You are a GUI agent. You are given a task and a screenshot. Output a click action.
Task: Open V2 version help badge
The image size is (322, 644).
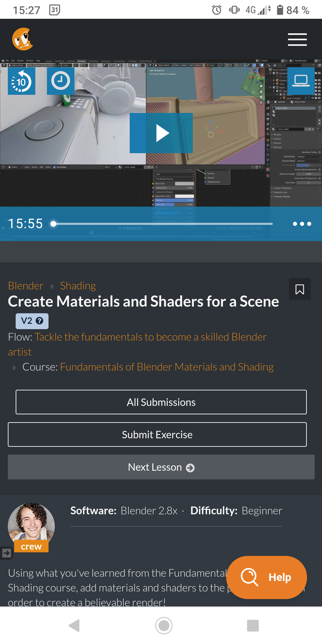[32, 321]
